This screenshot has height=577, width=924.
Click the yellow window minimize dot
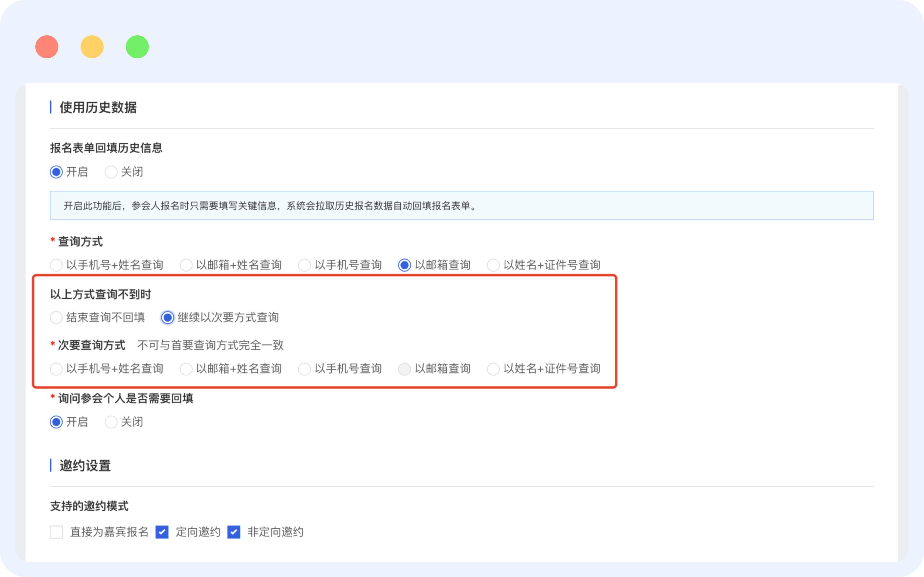[92, 47]
